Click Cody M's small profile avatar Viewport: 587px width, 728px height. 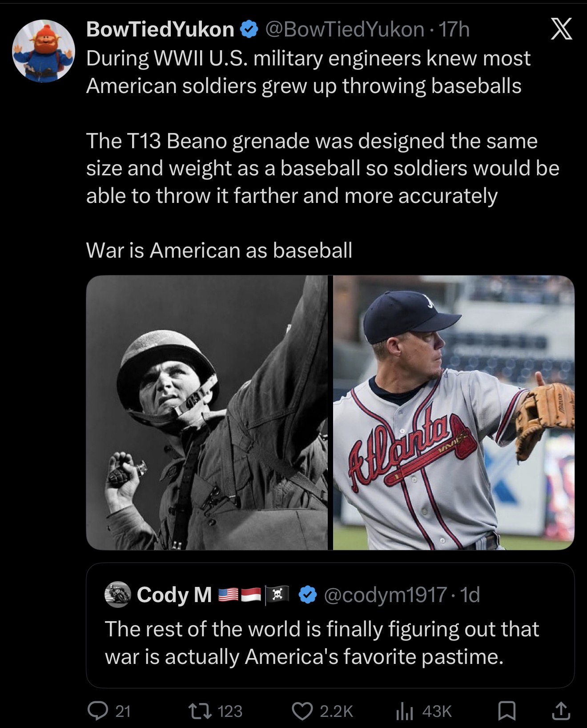117,595
